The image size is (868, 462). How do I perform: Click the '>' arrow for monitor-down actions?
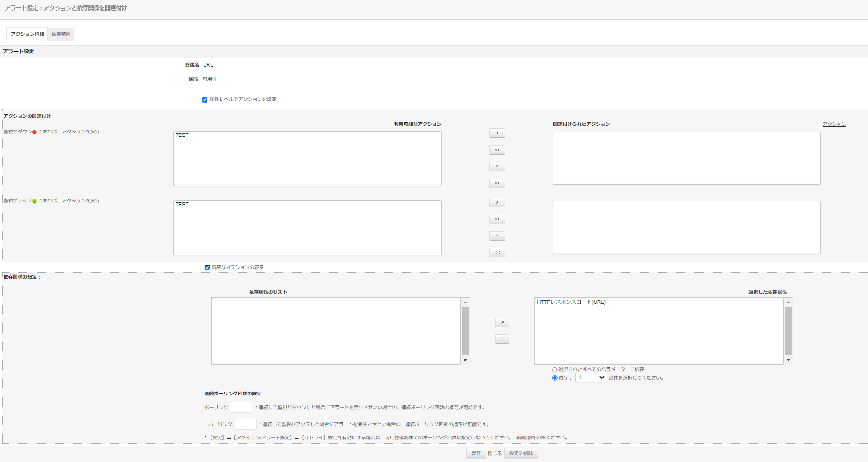point(497,133)
